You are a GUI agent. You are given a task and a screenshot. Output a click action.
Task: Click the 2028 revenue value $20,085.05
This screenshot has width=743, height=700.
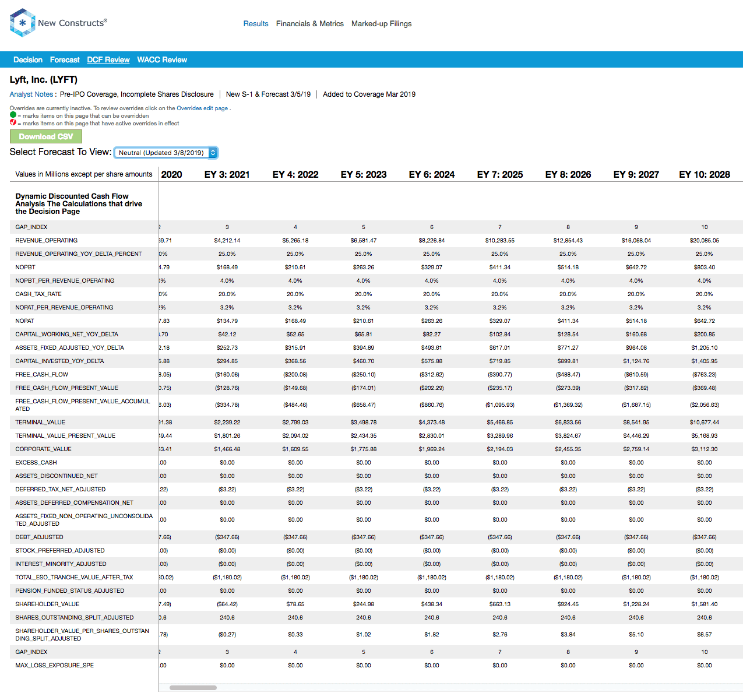tap(705, 241)
